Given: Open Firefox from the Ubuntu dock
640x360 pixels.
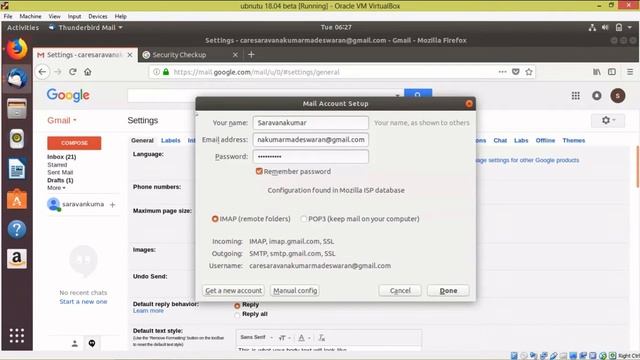Looking at the screenshot, I should [17, 49].
